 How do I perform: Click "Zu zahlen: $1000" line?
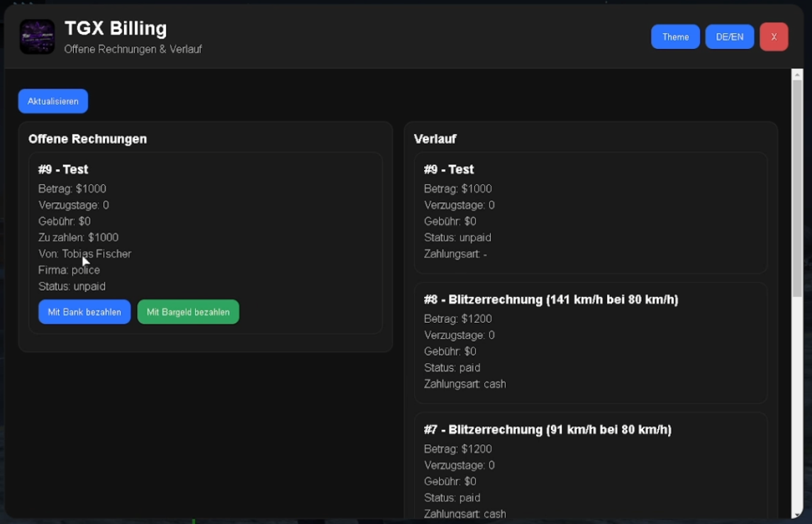[78, 237]
